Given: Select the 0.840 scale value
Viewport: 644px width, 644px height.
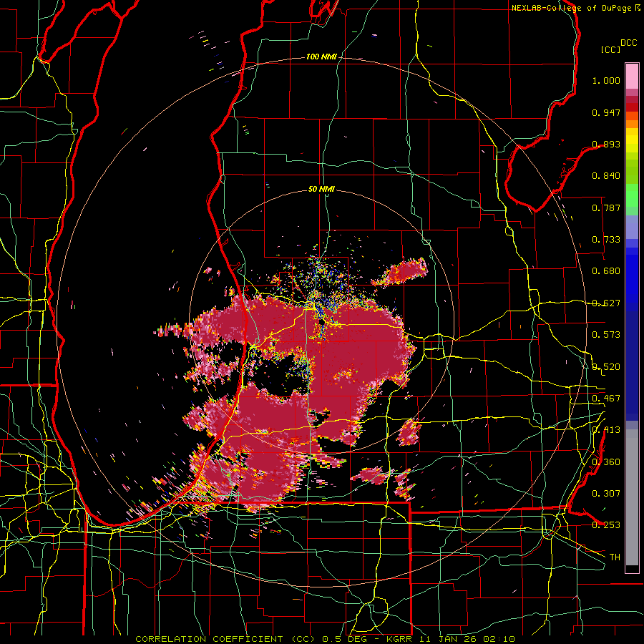Looking at the screenshot, I should tap(606, 176).
